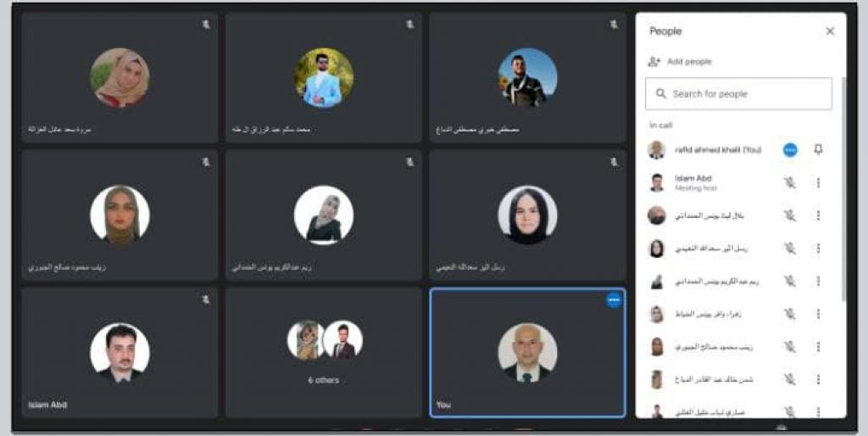Screen dimensions: 868x436
Task: Open three-dot menu for fifth listed participant
Action: click(818, 281)
